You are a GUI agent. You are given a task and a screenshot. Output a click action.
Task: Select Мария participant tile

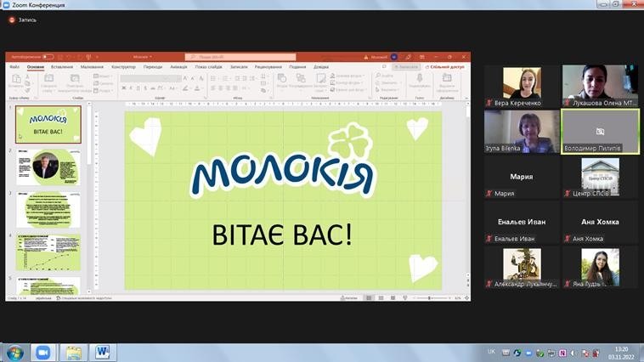(x=522, y=177)
